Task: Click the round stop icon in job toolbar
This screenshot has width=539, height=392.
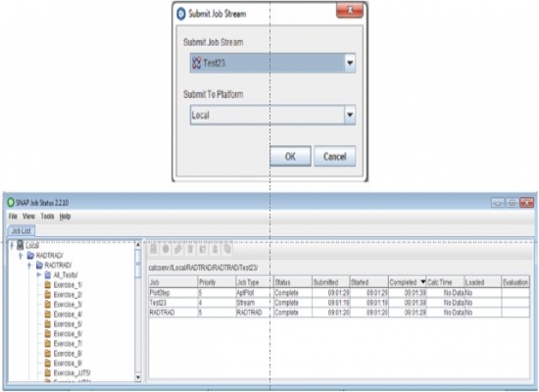Action: pos(166,249)
